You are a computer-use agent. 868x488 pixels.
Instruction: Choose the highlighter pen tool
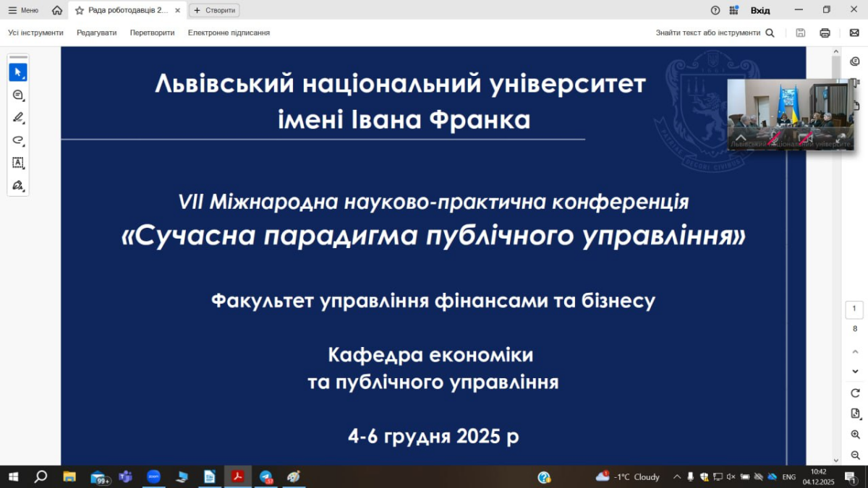click(x=18, y=118)
